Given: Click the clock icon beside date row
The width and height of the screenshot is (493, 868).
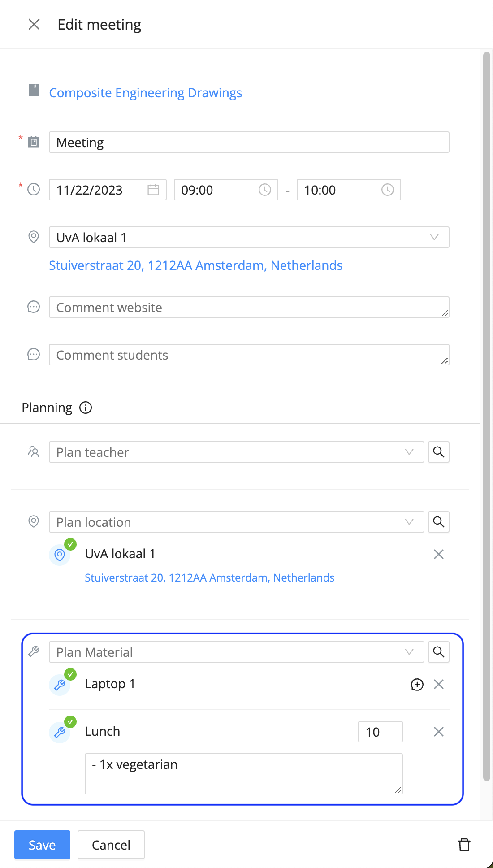Looking at the screenshot, I should 34,189.
